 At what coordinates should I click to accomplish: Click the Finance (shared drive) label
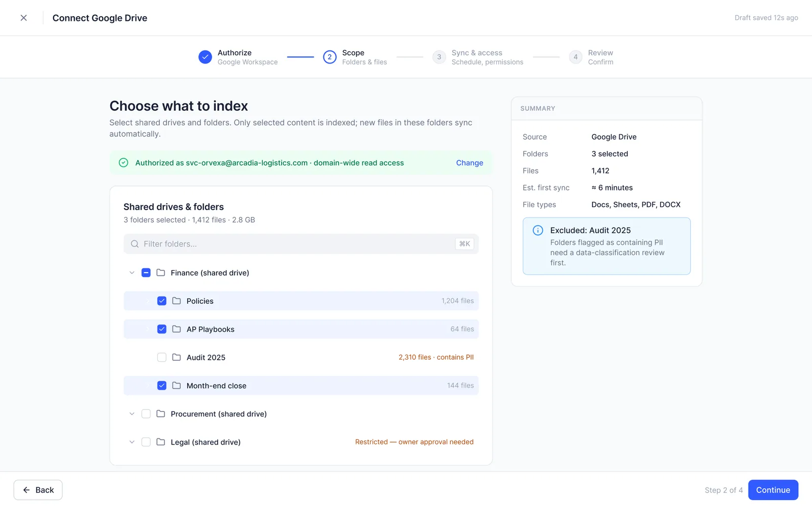point(210,273)
